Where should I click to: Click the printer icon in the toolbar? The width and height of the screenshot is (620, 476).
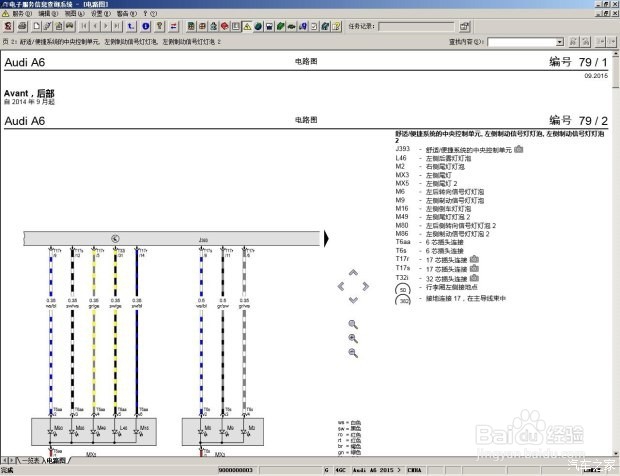[x=23, y=26]
